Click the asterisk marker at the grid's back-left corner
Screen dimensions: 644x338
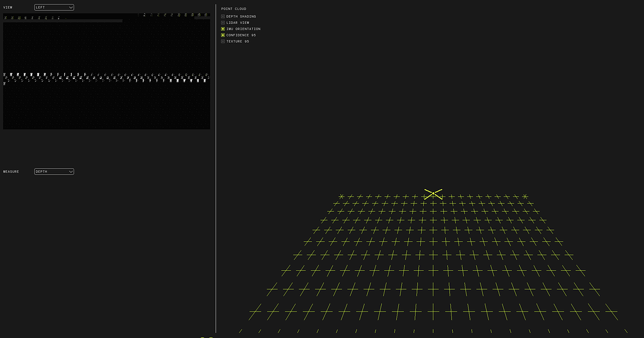341,197
